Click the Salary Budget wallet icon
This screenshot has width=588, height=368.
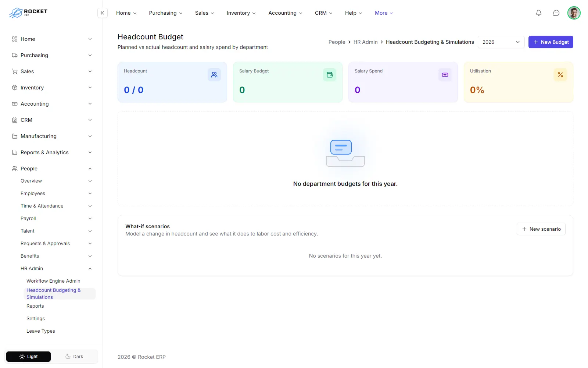click(330, 75)
